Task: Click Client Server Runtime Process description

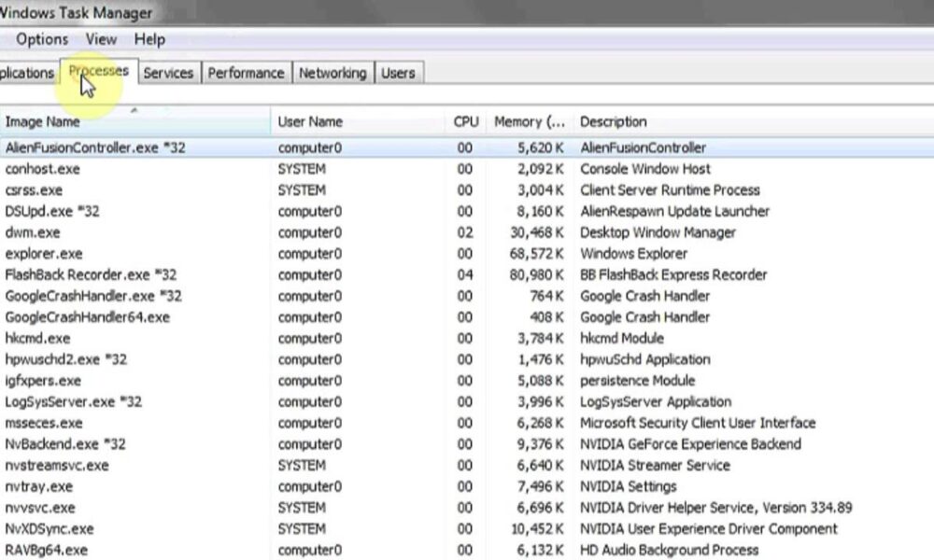Action: point(670,190)
